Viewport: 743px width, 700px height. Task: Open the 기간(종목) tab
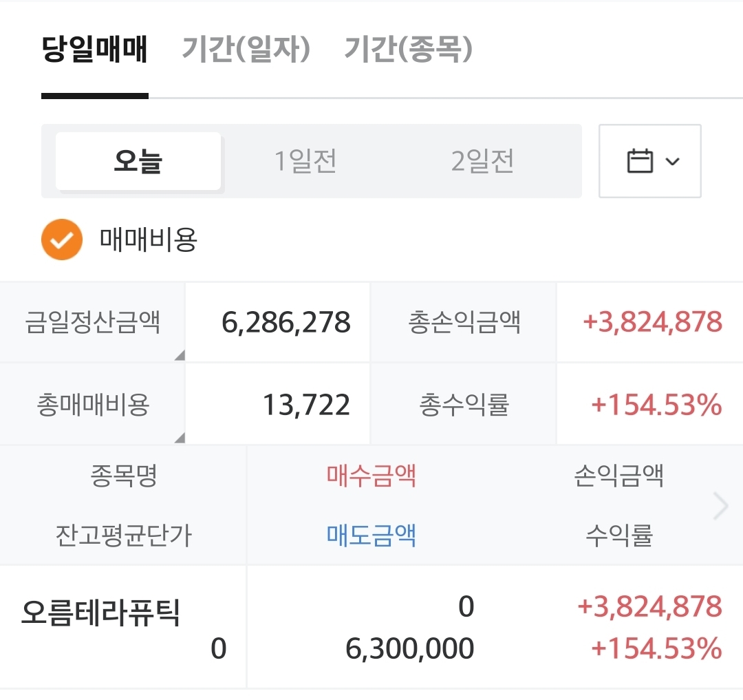coord(409,50)
